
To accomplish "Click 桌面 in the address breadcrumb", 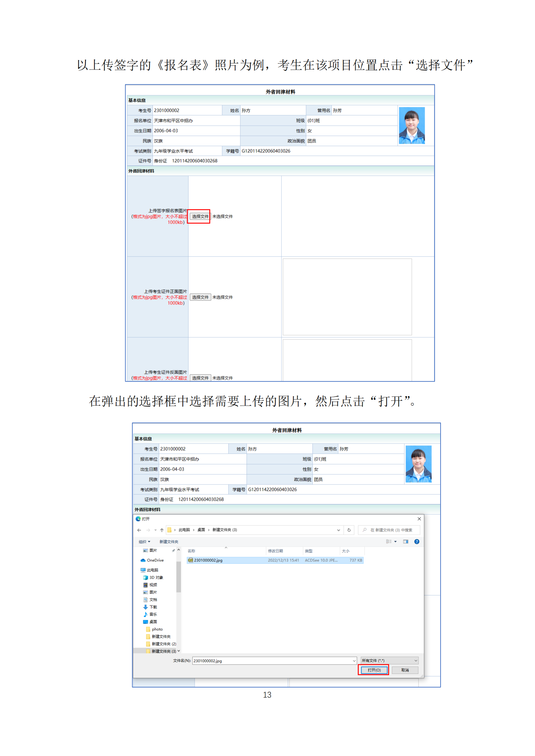I will pyautogui.click(x=201, y=530).
